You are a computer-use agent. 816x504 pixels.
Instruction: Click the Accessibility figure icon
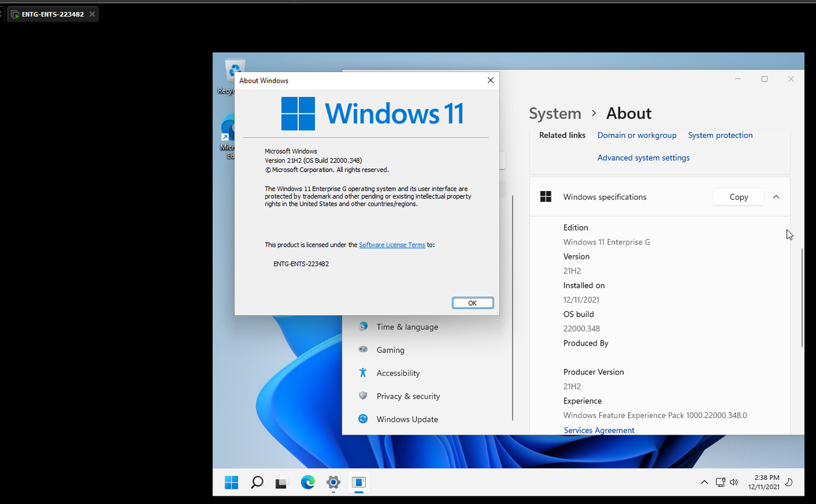[x=363, y=372]
